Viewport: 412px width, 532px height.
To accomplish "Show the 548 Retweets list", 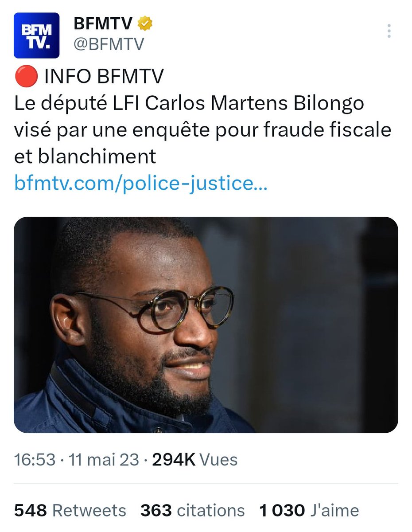I will [70, 510].
